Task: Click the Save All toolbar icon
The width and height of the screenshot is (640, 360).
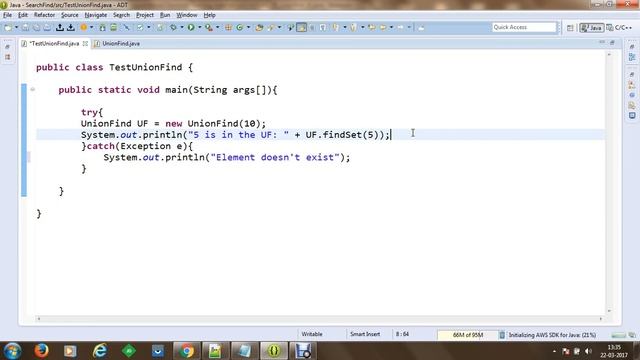Action: click(x=36, y=27)
